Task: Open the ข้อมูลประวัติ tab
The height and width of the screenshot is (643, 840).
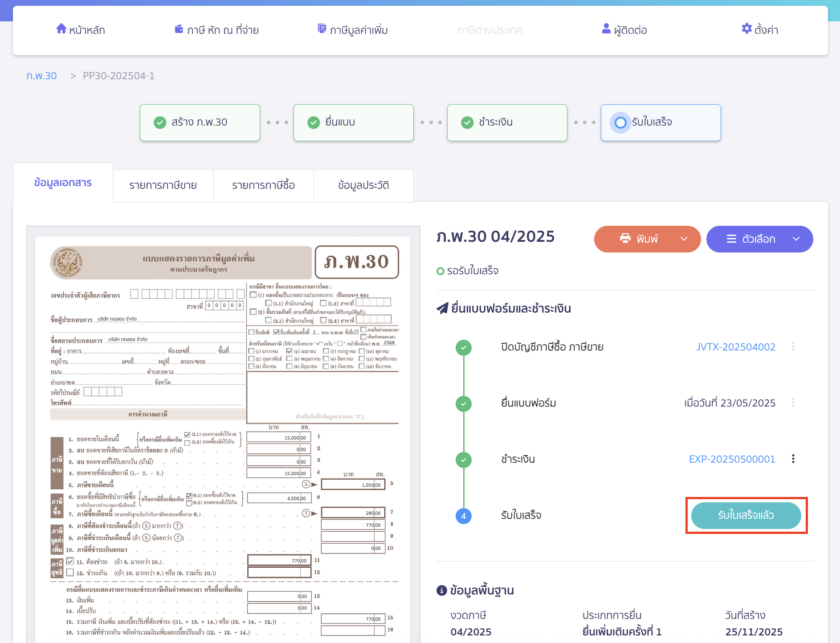Action: (x=363, y=186)
